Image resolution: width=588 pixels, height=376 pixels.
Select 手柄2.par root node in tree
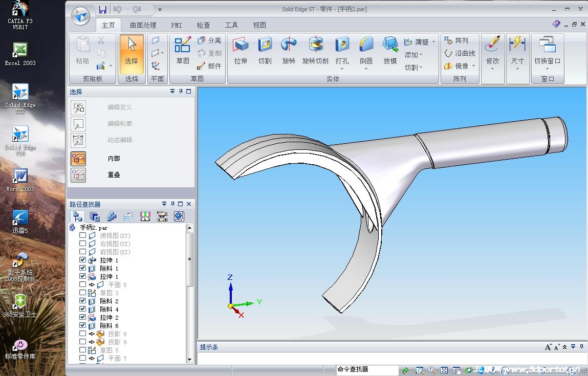click(x=93, y=227)
